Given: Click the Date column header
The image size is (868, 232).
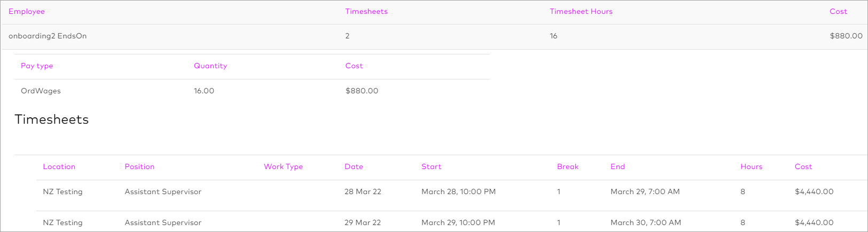Looking at the screenshot, I should pos(354,167).
